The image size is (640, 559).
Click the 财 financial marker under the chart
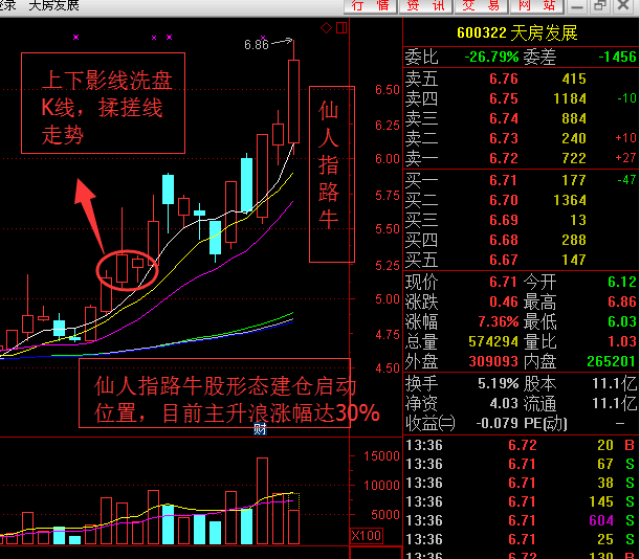point(260,429)
